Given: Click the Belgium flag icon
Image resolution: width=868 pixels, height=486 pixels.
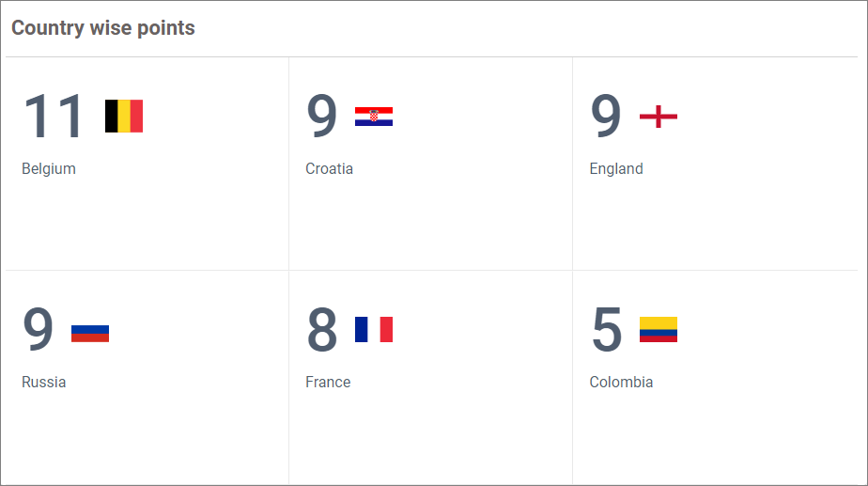Looking at the screenshot, I should click(124, 117).
